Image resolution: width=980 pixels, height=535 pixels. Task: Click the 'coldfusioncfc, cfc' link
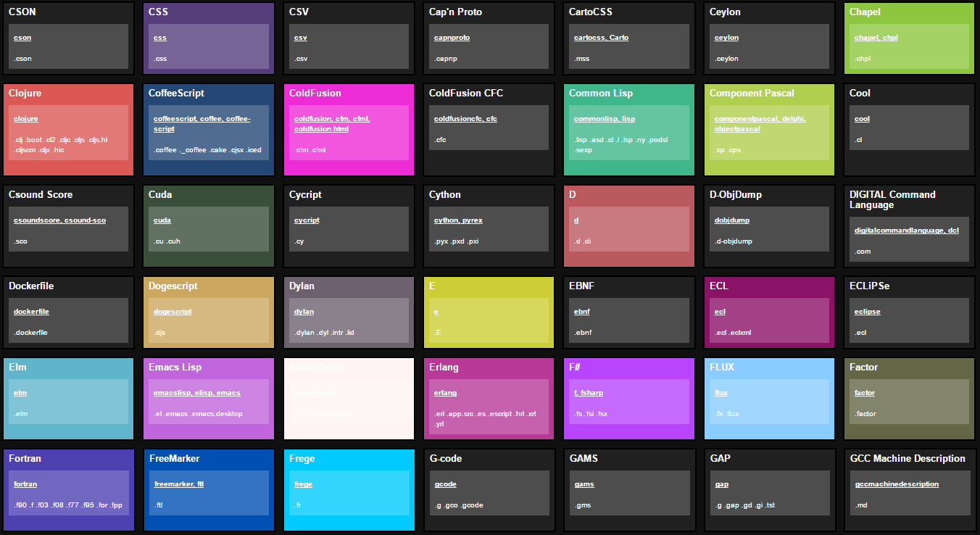465,119
